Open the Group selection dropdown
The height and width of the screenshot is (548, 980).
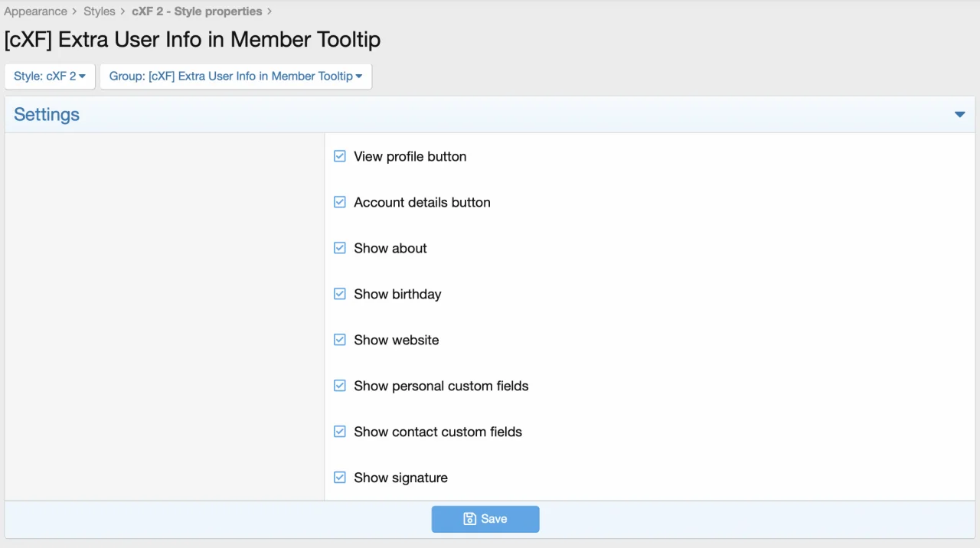(235, 76)
